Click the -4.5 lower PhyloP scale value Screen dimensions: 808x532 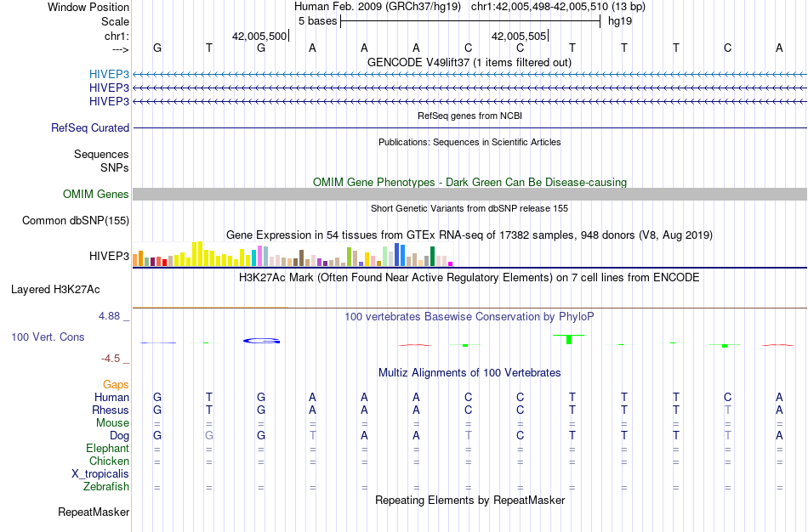[111, 359]
